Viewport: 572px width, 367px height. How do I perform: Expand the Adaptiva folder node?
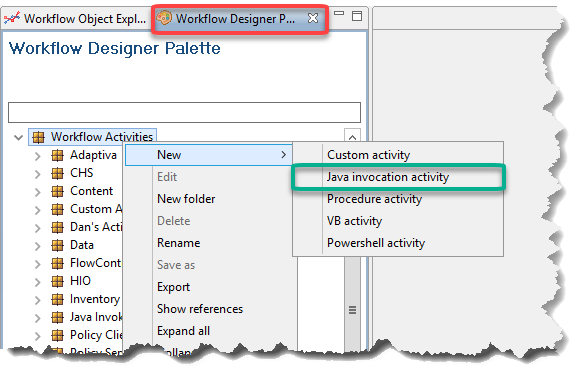coord(38,156)
